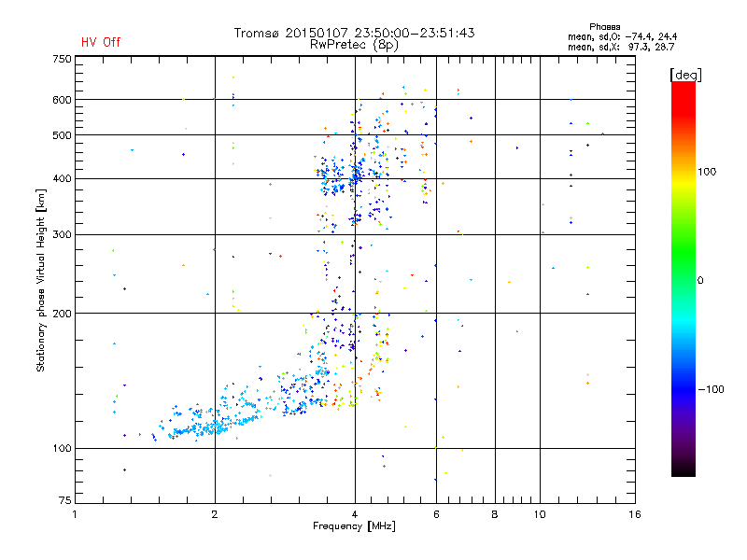Screen dimensions: 747x560
Task: Select the plot title "Tromsø 20150107 23:50:00-23:51:43"
Action: click(x=354, y=33)
